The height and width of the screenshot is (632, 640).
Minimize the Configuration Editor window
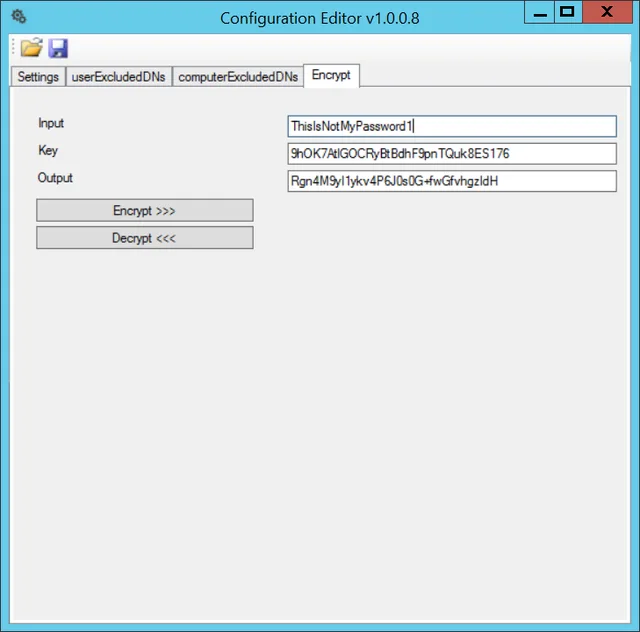coord(539,12)
